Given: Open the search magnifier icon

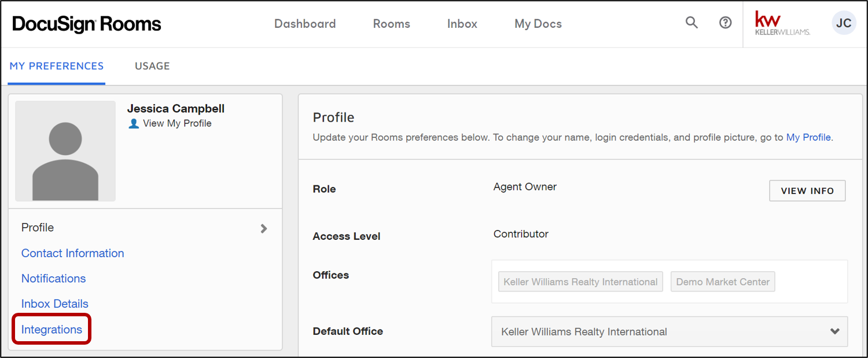Looking at the screenshot, I should pos(692,23).
